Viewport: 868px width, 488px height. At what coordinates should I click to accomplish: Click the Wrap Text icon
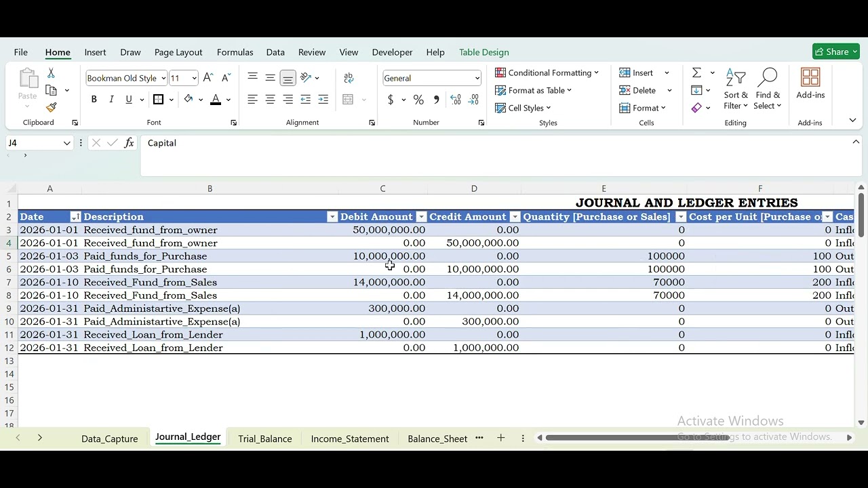(349, 78)
